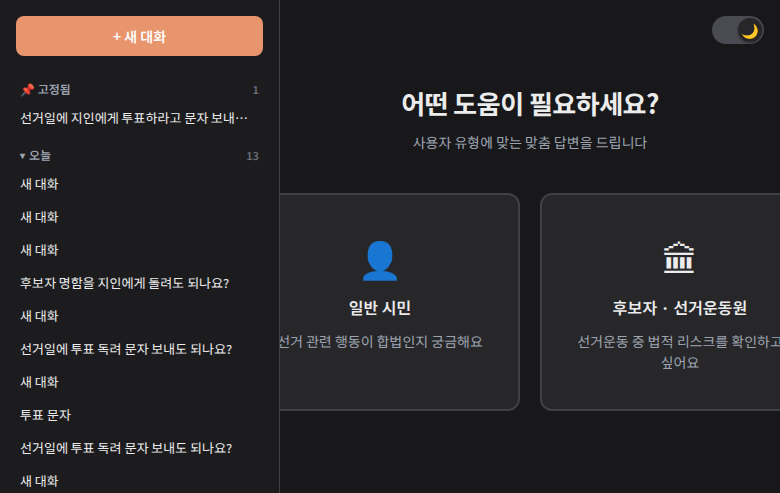
Task: Click the moon icon on theme switch
Action: tap(749, 30)
